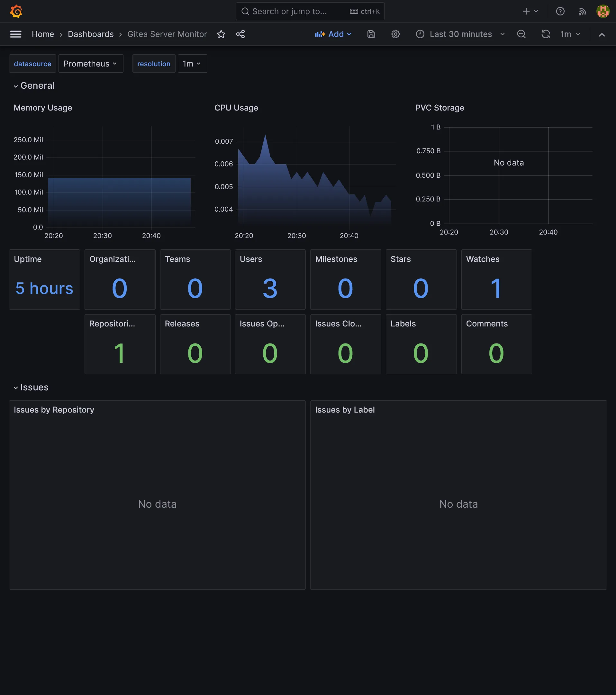The width and height of the screenshot is (616, 695).
Task: Open the hamburger navigation menu
Action: click(16, 34)
